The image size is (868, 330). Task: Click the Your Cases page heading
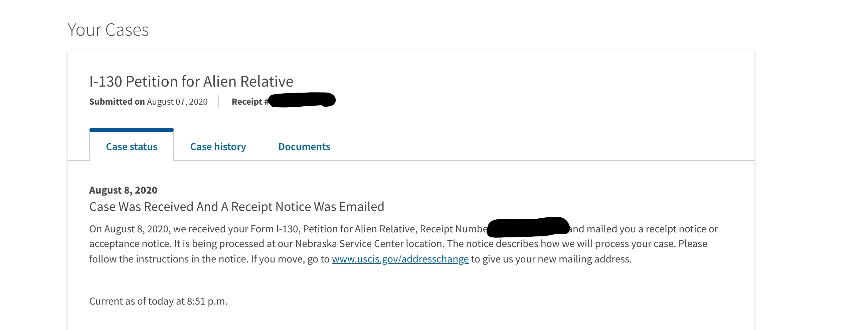[x=108, y=30]
